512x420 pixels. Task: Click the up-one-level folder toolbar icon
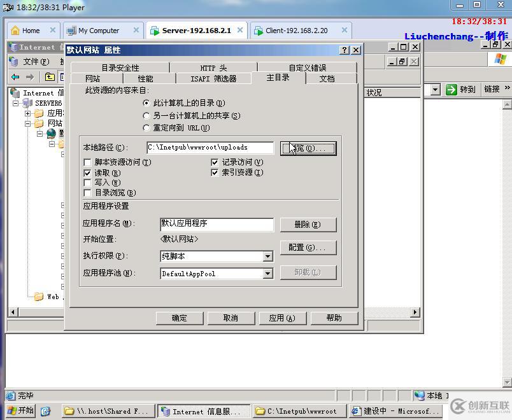coord(50,77)
